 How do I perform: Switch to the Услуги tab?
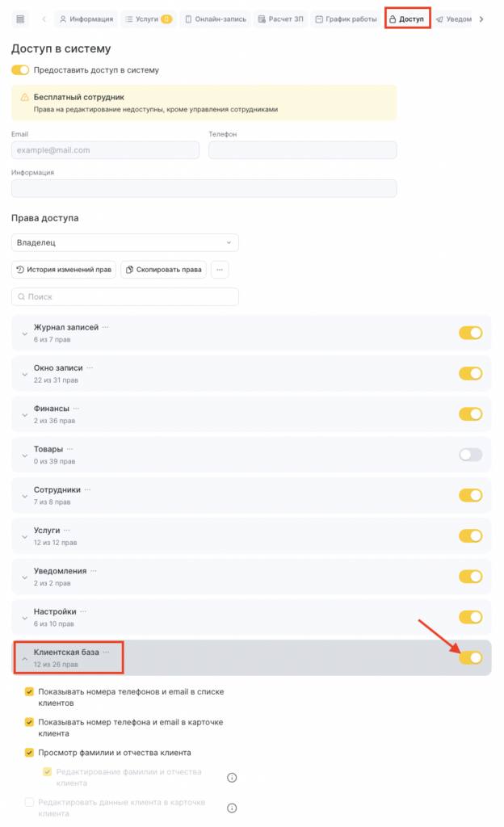tap(147, 19)
